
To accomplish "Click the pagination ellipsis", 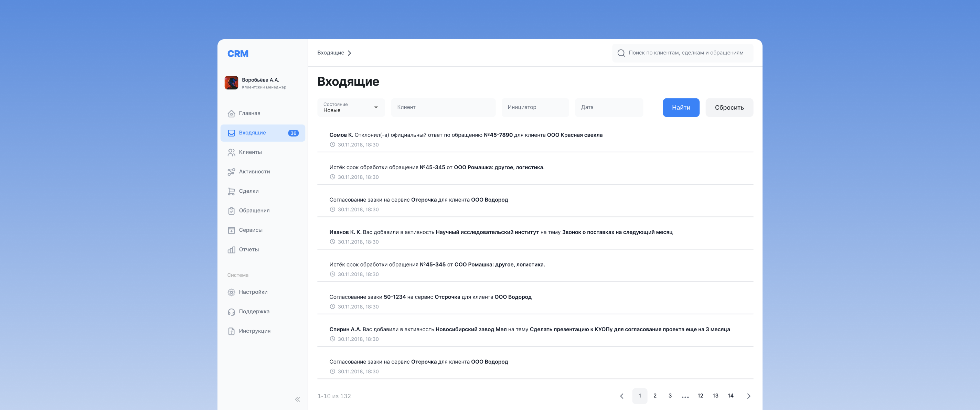I will [x=685, y=397].
